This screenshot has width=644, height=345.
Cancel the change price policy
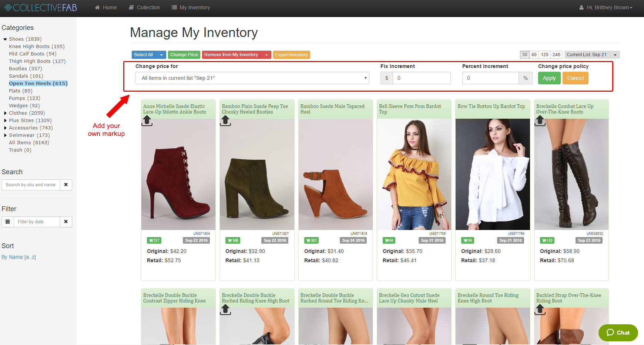(x=576, y=78)
